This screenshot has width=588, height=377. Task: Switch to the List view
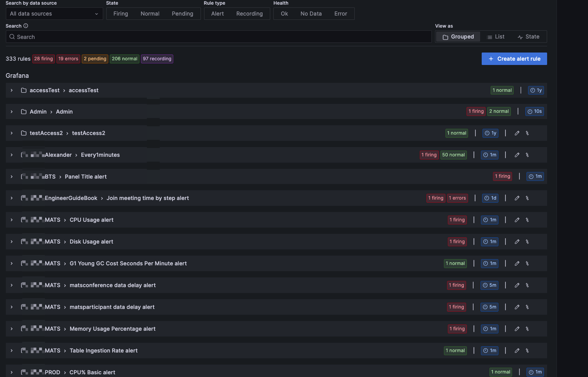(495, 36)
